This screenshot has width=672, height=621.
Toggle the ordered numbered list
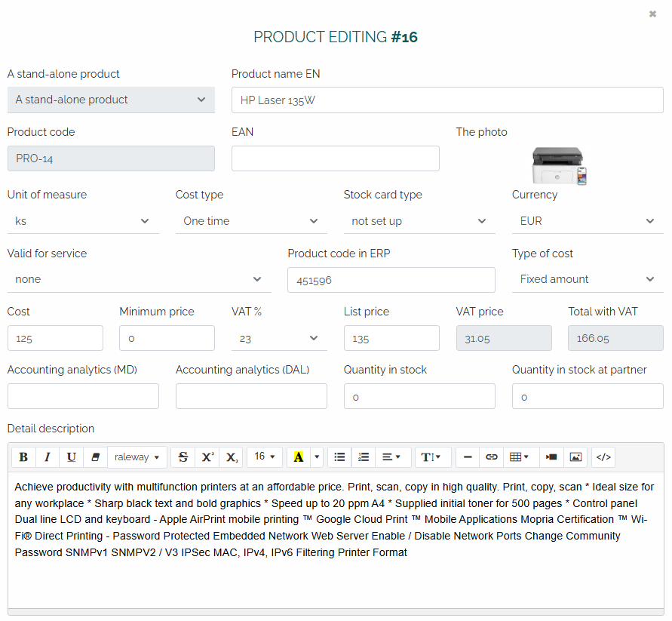[364, 457]
